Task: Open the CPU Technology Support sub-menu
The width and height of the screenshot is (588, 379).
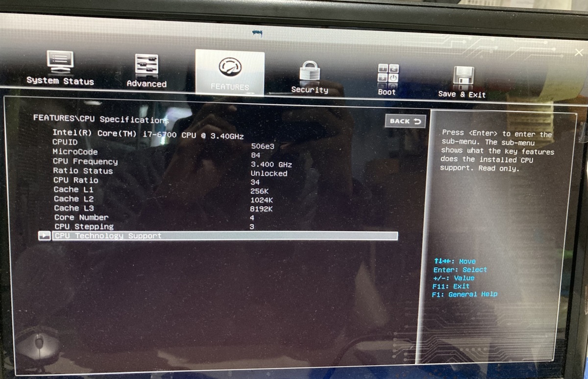Action: click(225, 236)
